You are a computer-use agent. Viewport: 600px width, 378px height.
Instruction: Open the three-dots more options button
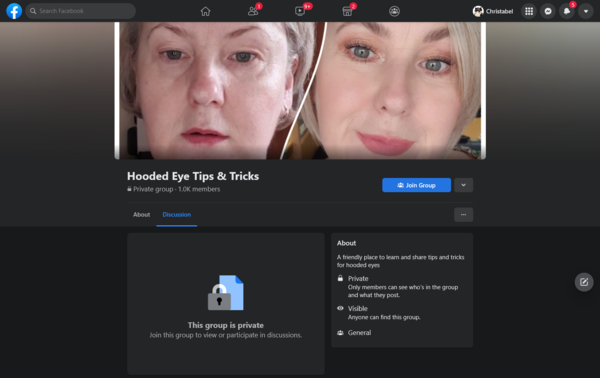tap(463, 215)
